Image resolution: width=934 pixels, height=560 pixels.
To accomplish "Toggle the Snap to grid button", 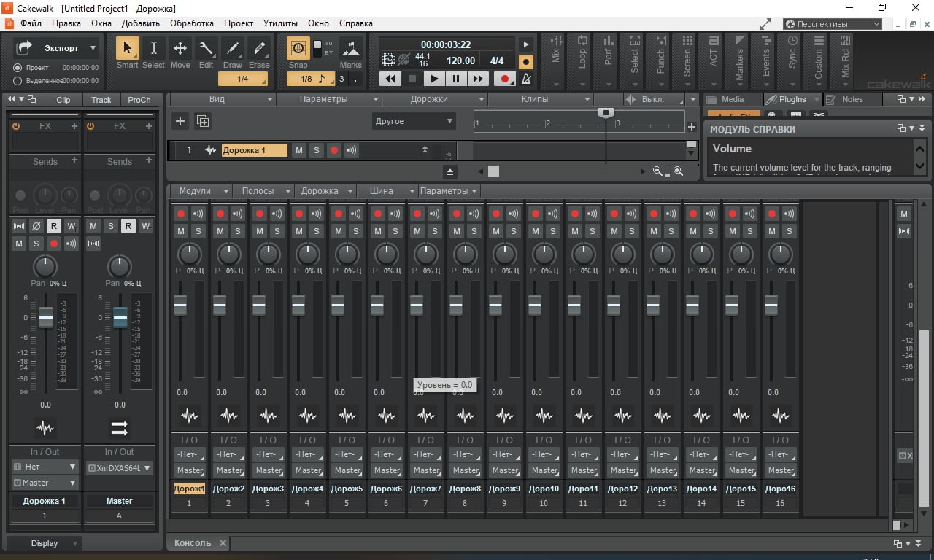I will (298, 49).
